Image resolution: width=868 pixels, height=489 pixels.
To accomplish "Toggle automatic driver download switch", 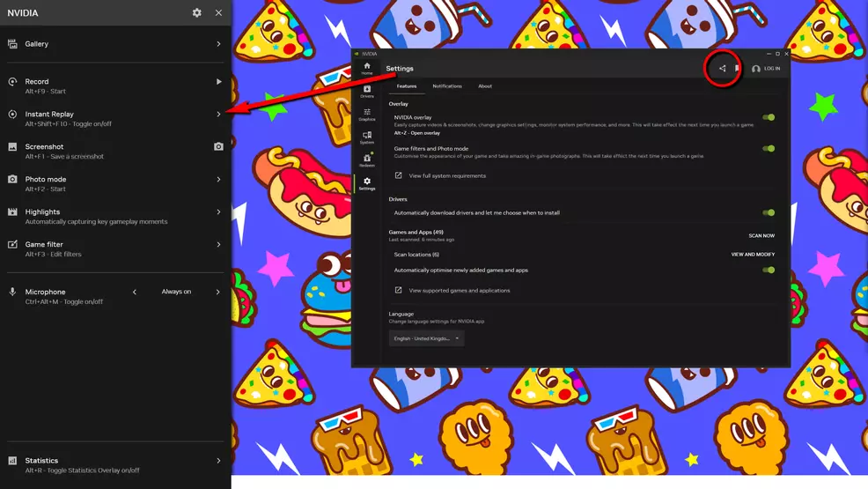I will [x=769, y=212].
